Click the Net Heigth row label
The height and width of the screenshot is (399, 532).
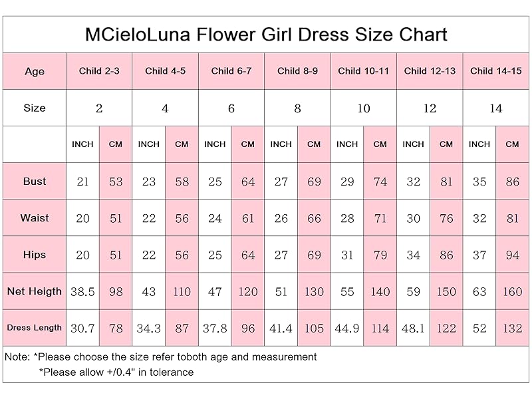click(x=35, y=291)
